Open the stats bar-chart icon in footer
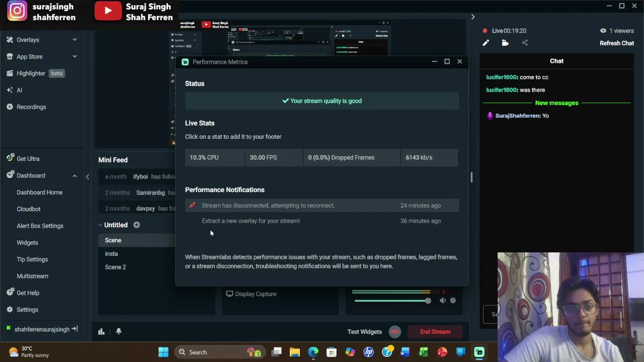Viewport: 644px width, 362px height. click(101, 331)
